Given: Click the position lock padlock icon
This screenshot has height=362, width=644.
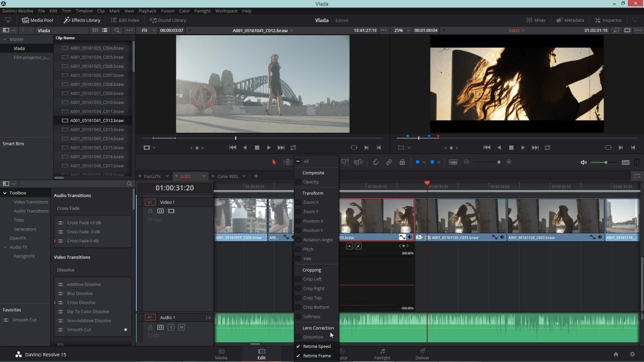Looking at the screenshot, I should 402,162.
